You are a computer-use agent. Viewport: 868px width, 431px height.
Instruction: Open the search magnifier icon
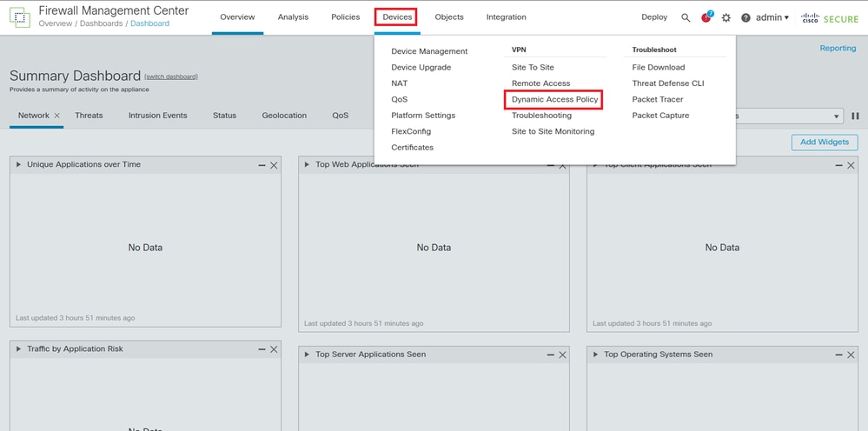pyautogui.click(x=686, y=17)
